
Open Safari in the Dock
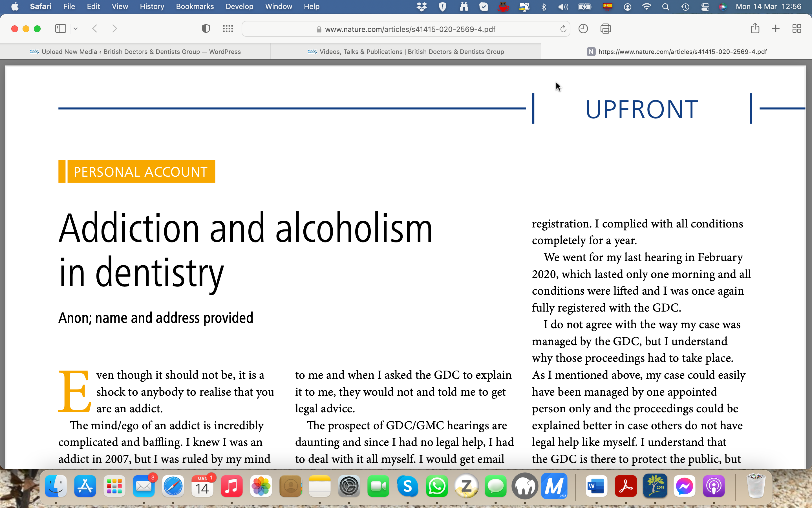tap(173, 486)
